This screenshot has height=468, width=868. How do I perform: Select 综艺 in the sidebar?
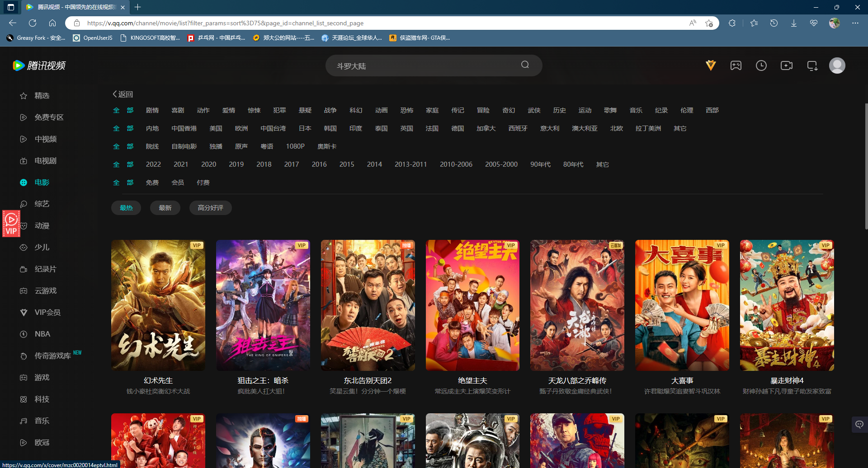[42, 204]
